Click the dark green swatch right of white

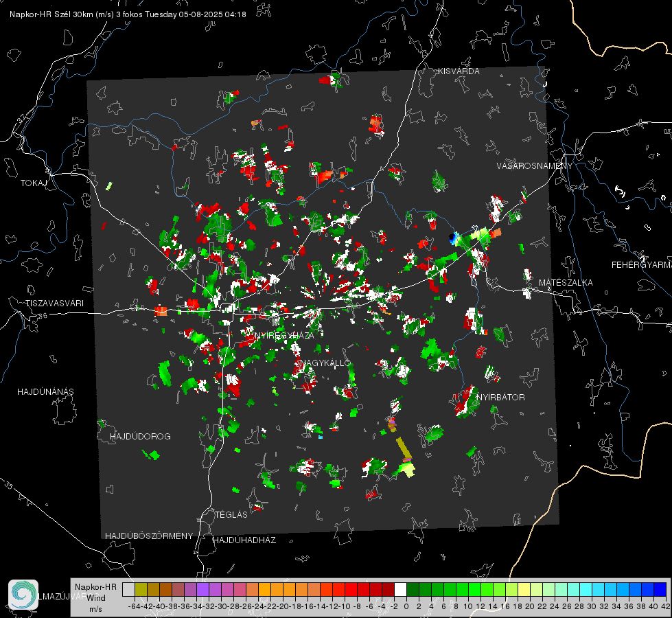[x=413, y=589]
